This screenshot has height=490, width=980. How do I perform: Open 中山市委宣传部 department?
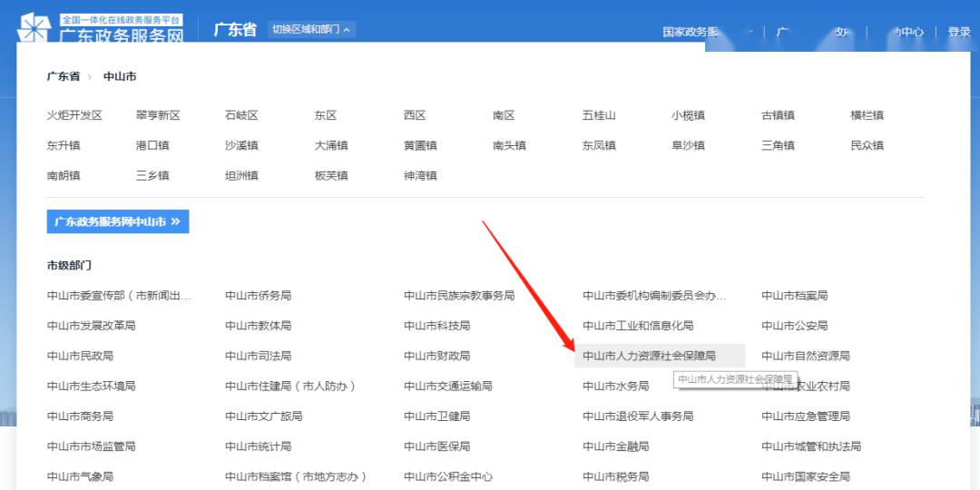pyautogui.click(x=118, y=296)
